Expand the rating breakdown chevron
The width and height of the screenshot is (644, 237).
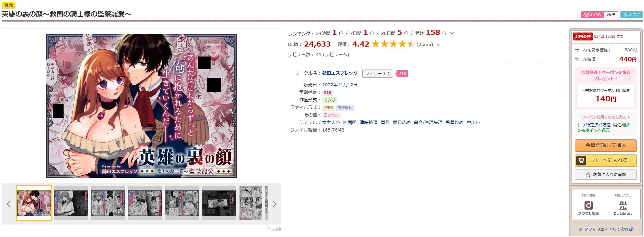coord(439,45)
